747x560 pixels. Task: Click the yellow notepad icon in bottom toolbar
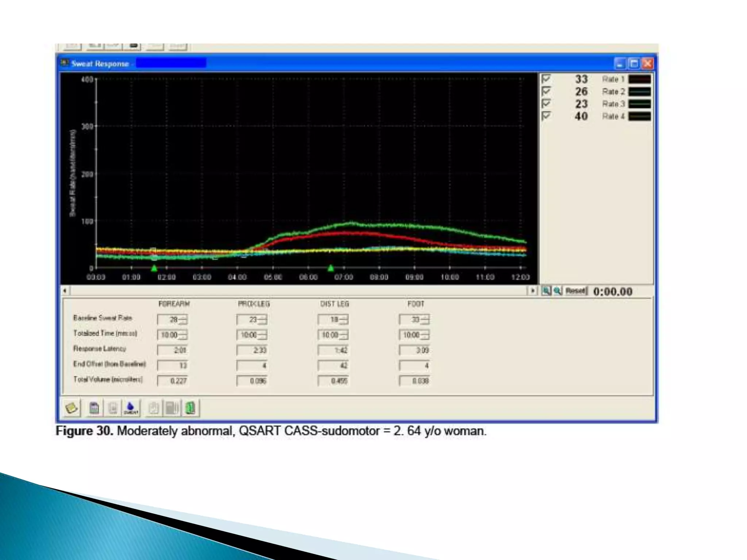[x=71, y=408]
